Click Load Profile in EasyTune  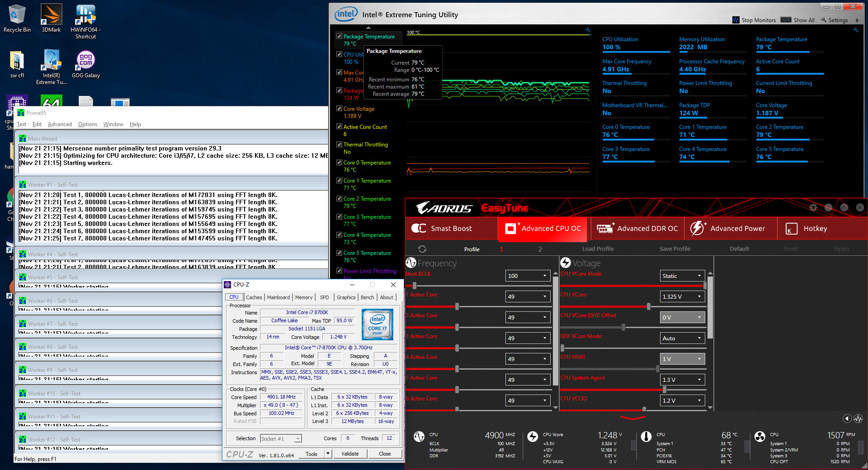click(x=598, y=249)
